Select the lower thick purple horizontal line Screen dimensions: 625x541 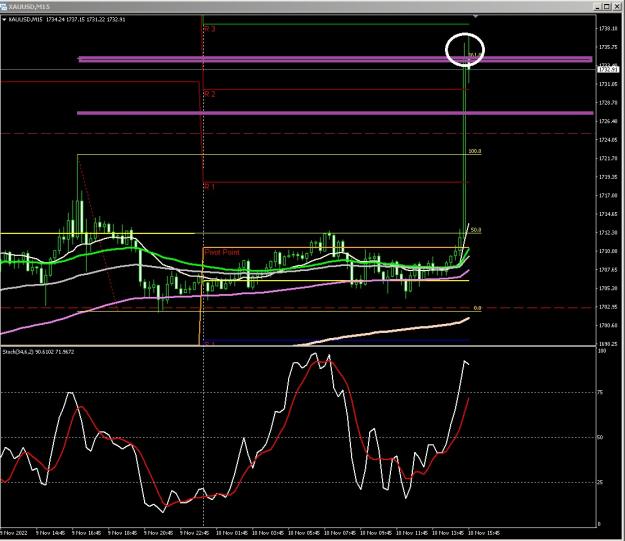point(335,113)
